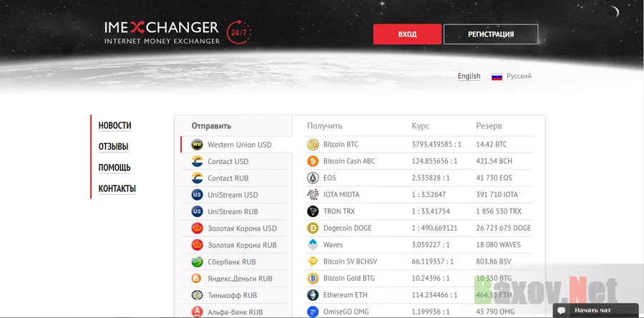This screenshot has height=318, width=644.
Task: Click reserve 14.42 BTC
Action: pos(492,145)
